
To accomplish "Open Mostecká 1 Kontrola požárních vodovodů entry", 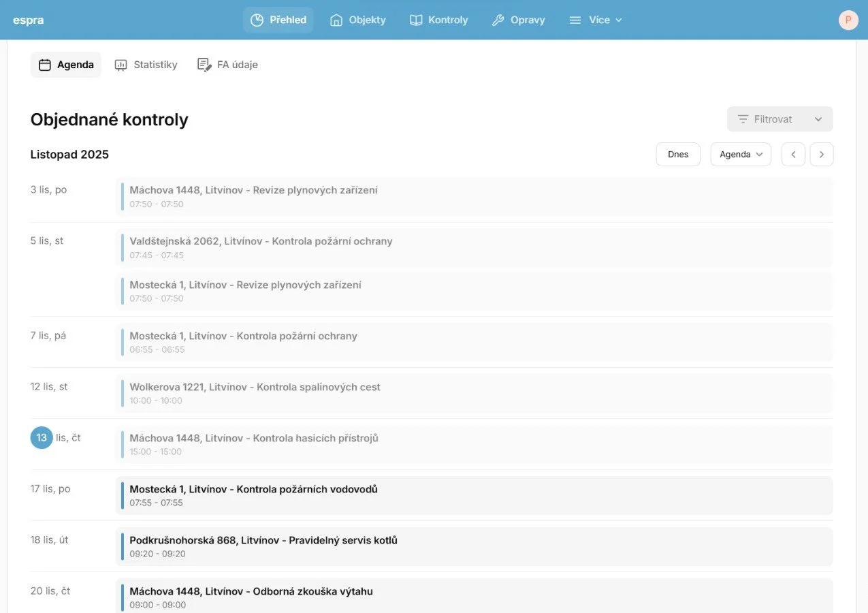I will (x=475, y=496).
